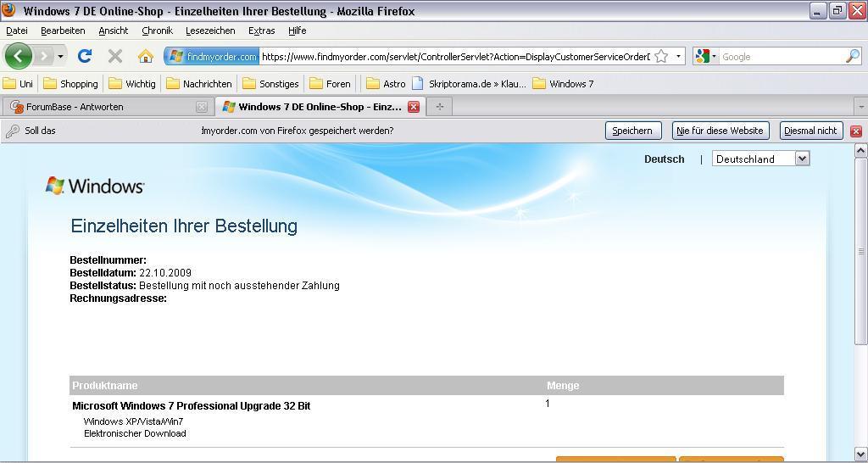
Task: Open a new tab with the plus button
Action: (x=440, y=107)
